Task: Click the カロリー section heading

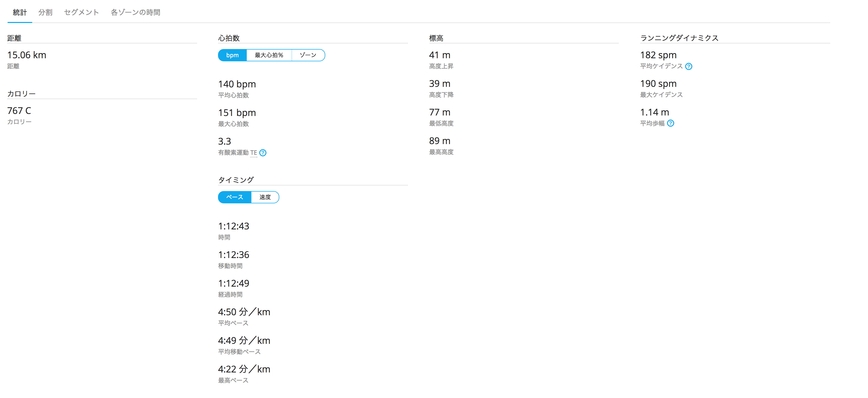Action: click(x=21, y=94)
